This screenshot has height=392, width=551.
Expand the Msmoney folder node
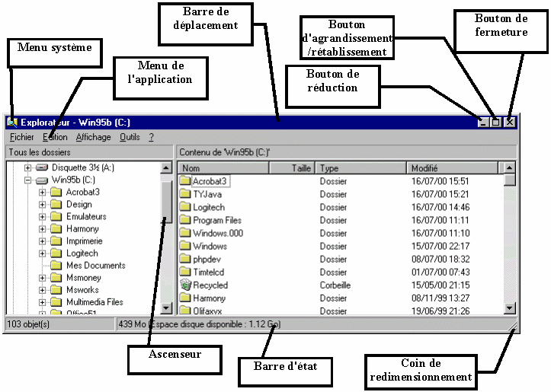[x=43, y=278]
